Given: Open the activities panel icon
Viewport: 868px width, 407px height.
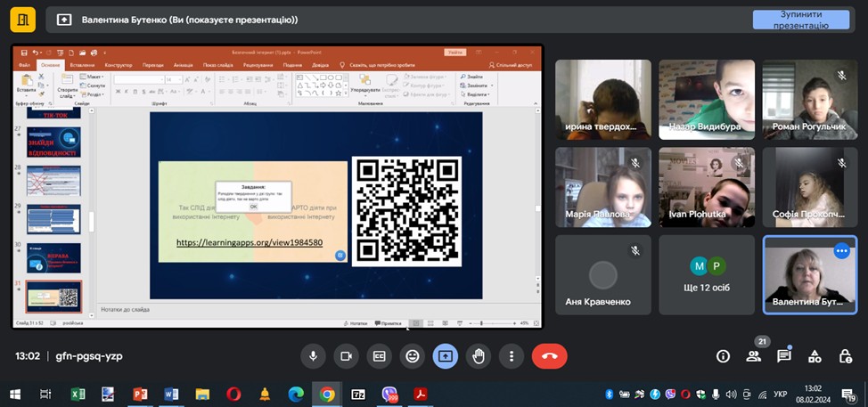Looking at the screenshot, I should pos(815,356).
